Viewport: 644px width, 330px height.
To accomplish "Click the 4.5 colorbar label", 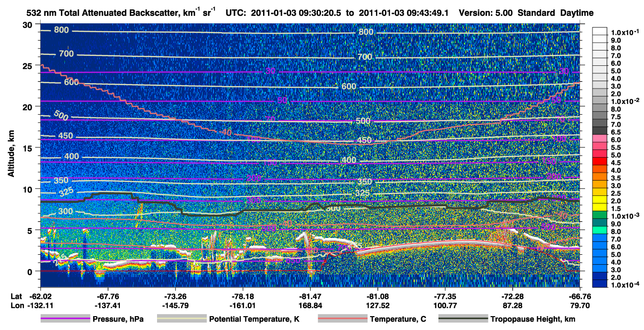I will pyautogui.click(x=615, y=163).
